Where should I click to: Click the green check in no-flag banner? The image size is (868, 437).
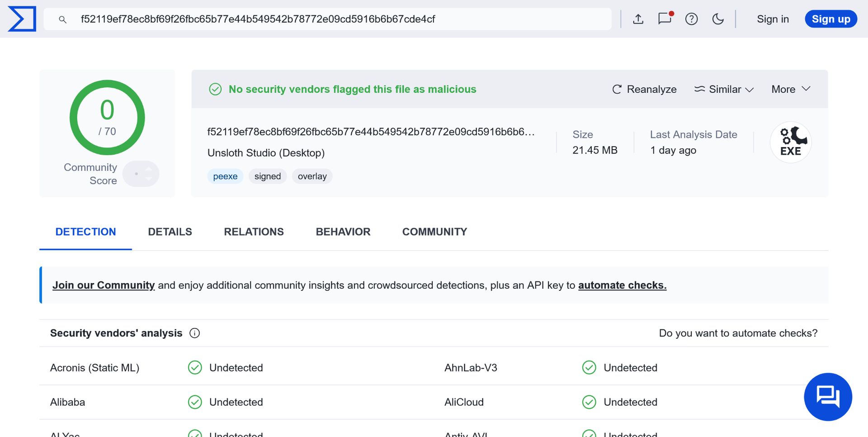[x=215, y=89]
